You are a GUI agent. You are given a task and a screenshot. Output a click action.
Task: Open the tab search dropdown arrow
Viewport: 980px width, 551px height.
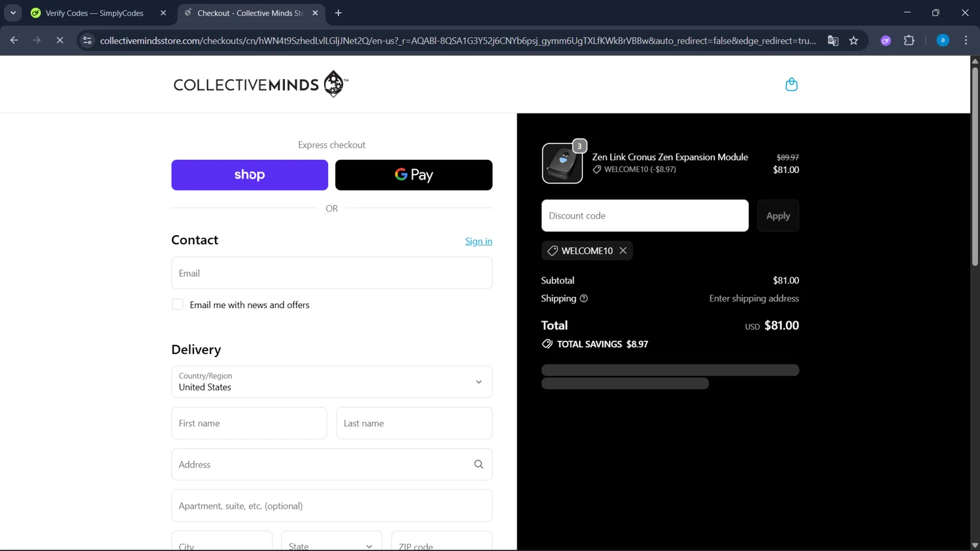[13, 13]
